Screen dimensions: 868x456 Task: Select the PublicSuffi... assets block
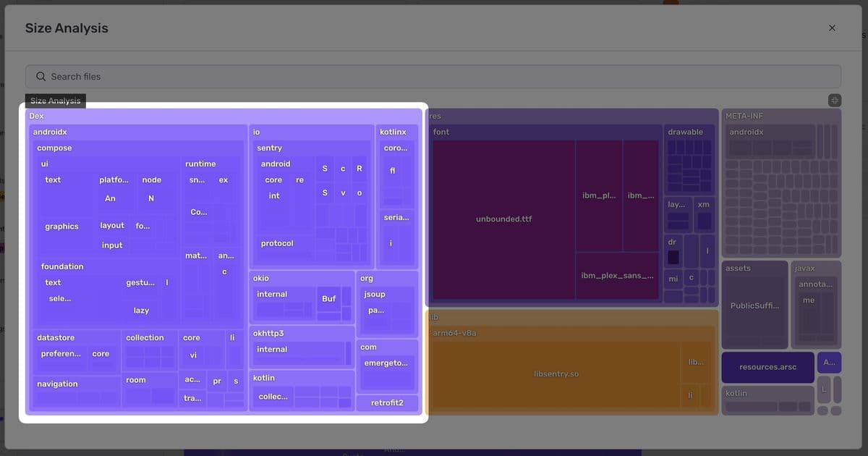(x=754, y=305)
